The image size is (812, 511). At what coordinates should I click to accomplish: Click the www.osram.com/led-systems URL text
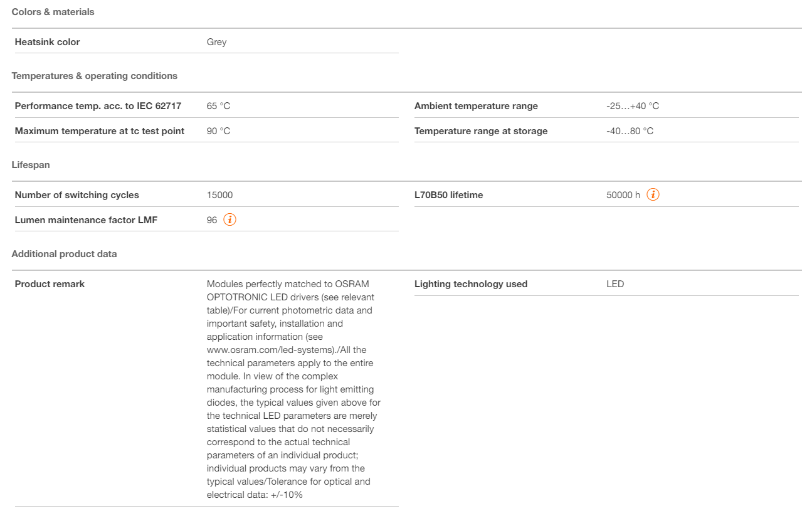[x=258, y=350]
